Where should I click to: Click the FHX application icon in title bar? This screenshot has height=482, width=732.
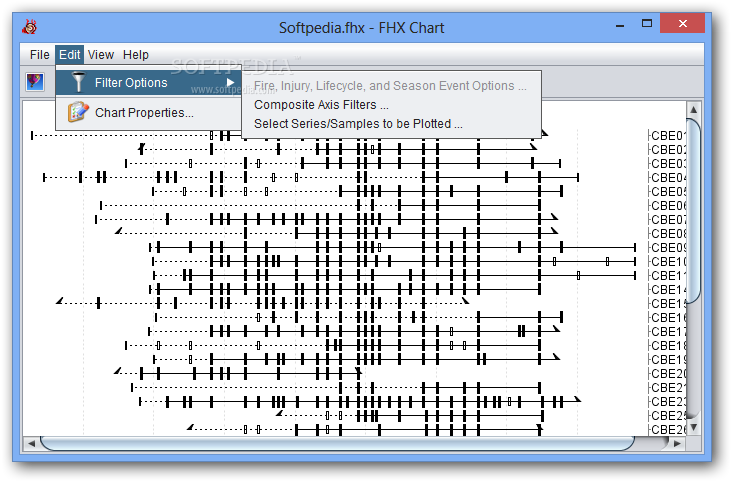[x=29, y=27]
